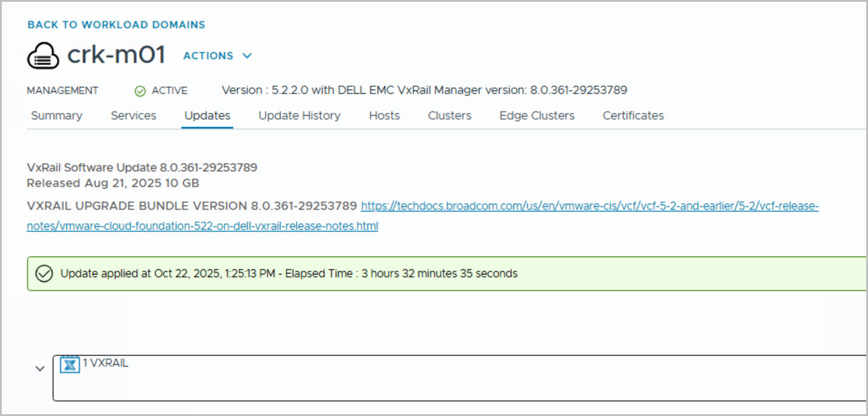The width and height of the screenshot is (868, 416).
Task: Click the 1 VXRAIL label
Action: (105, 363)
